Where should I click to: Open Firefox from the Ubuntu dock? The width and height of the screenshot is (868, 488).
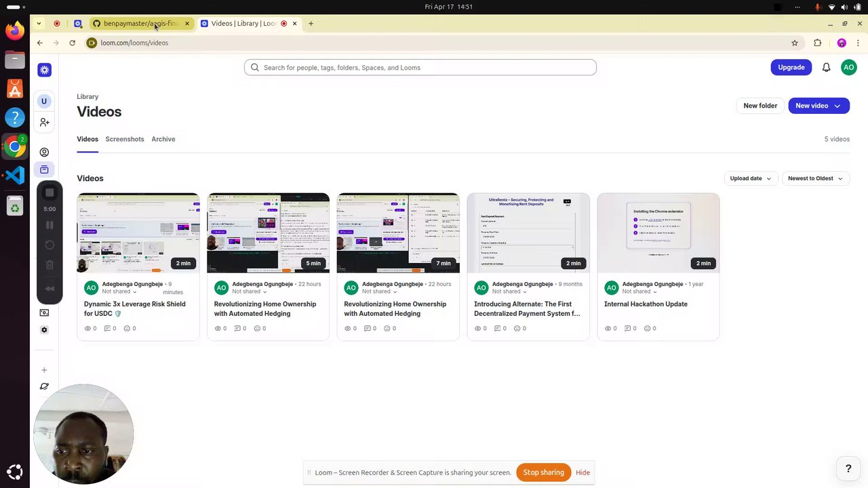[x=14, y=30]
